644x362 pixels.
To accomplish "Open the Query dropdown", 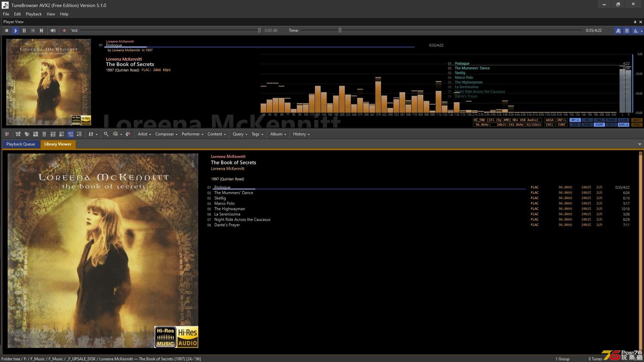I will coord(240,134).
